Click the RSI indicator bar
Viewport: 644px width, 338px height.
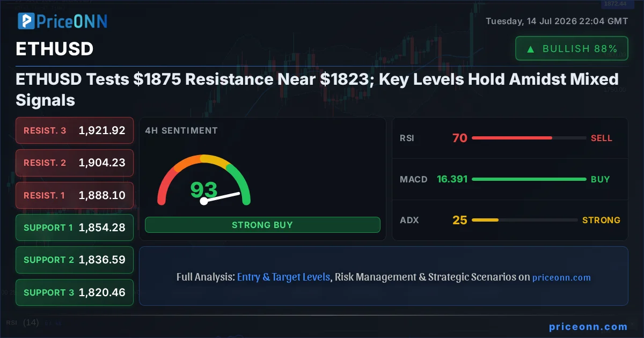point(529,138)
